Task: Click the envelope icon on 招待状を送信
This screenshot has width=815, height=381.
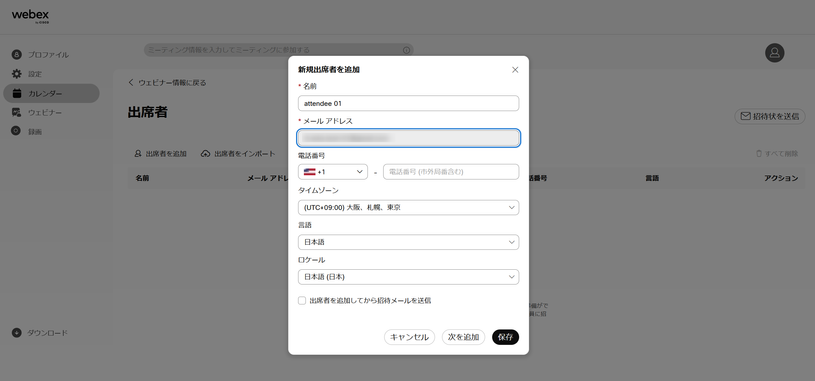Action: coord(745,116)
